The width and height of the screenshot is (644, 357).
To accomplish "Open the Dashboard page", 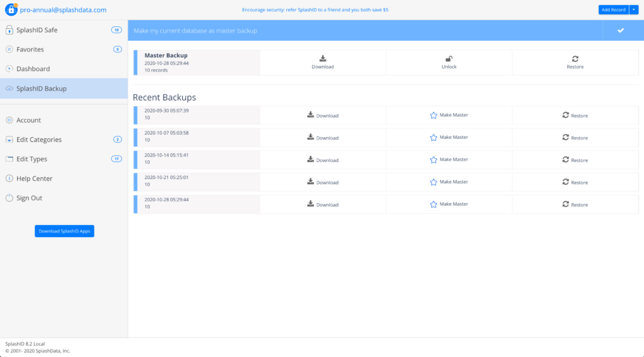I will coord(33,69).
